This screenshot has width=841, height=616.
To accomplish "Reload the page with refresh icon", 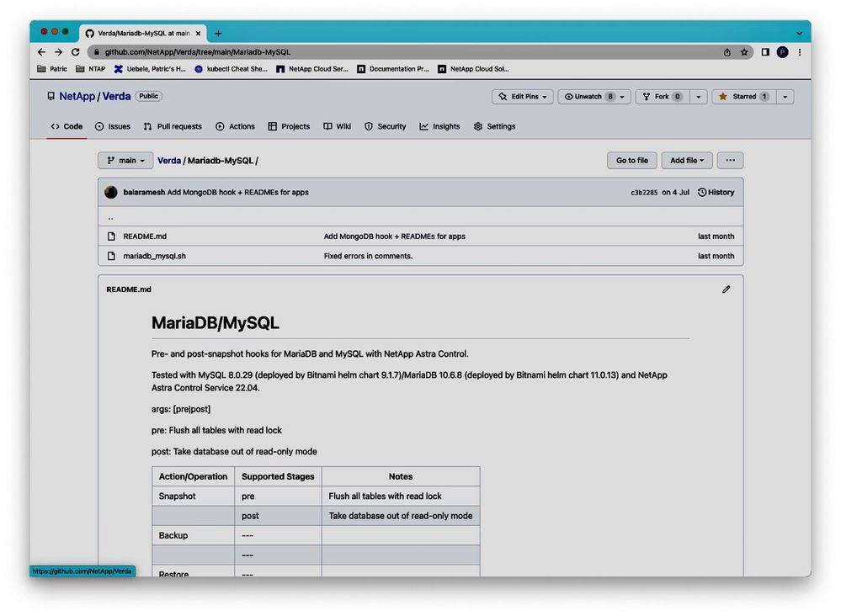I will point(76,52).
